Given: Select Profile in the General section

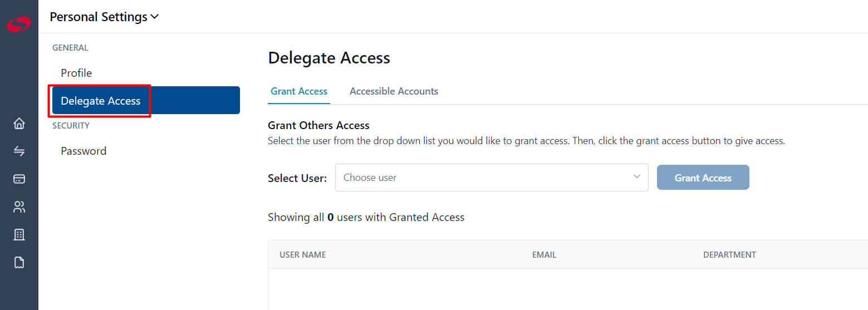Looking at the screenshot, I should [76, 73].
